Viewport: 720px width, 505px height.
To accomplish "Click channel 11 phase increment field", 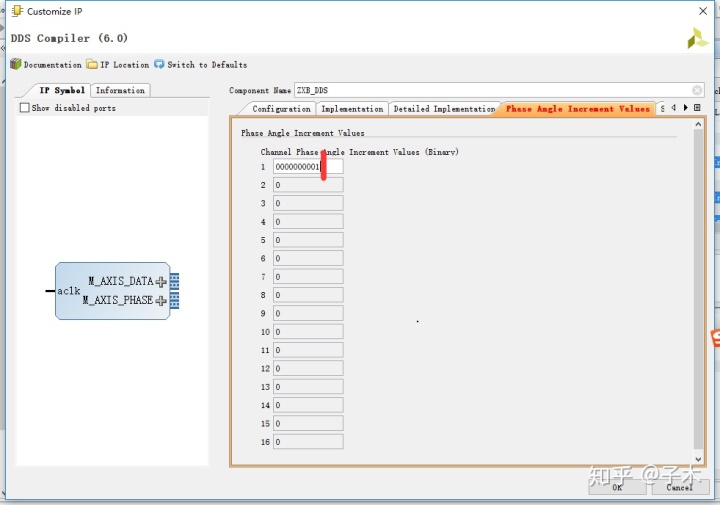I will point(308,350).
